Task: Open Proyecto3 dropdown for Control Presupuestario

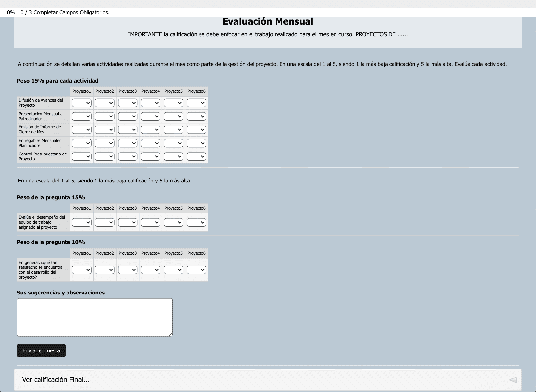Action: click(x=128, y=157)
